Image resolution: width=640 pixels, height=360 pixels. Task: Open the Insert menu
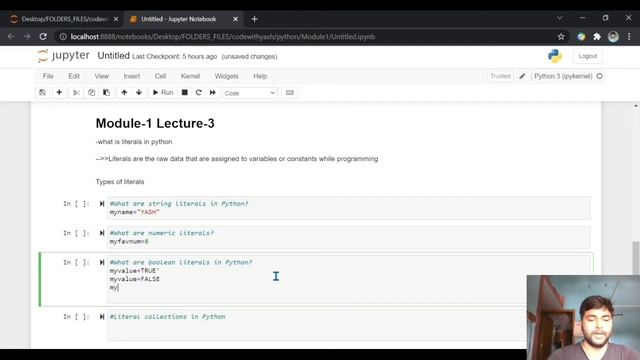coord(132,76)
